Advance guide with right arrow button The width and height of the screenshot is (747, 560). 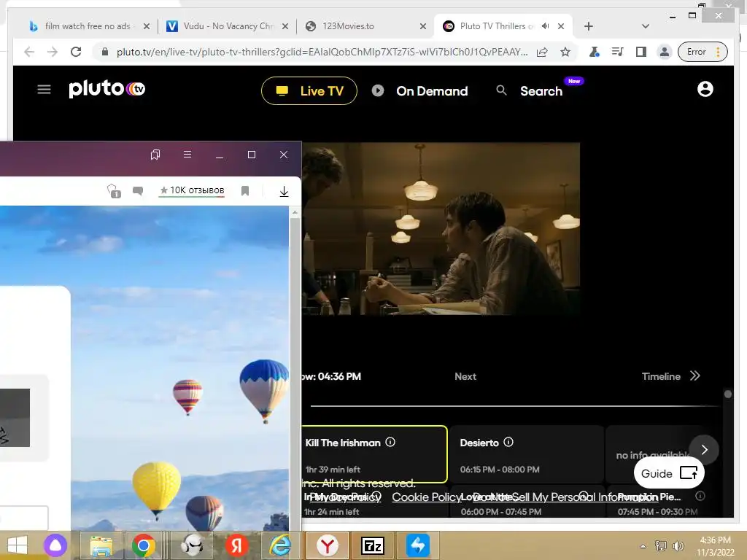[704, 450]
